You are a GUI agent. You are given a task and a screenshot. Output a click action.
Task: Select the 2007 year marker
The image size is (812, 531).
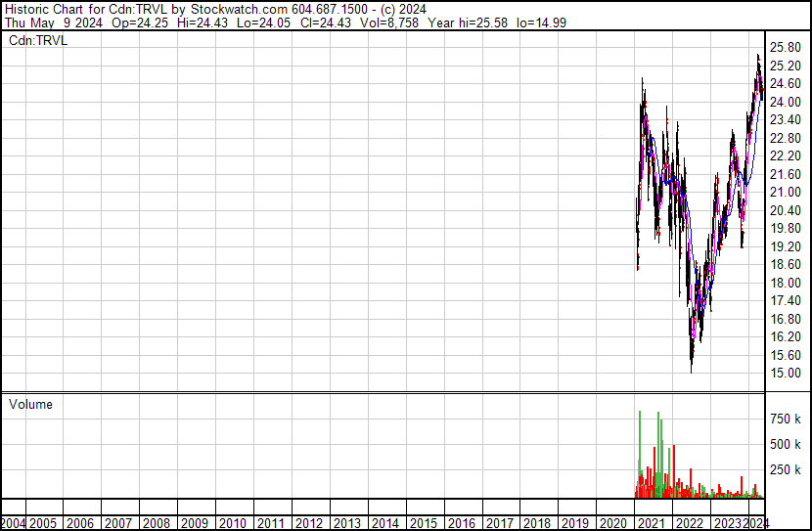click(x=118, y=523)
